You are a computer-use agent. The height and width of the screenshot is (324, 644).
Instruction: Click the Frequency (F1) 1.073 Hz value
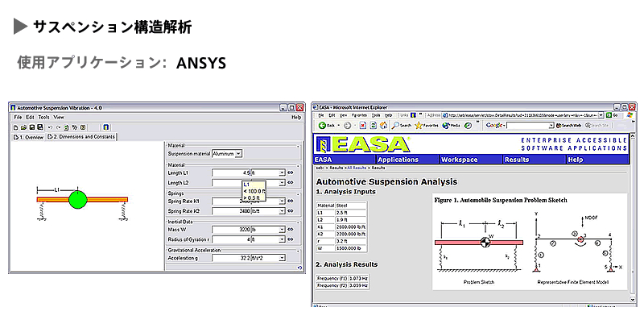pyautogui.click(x=358, y=278)
